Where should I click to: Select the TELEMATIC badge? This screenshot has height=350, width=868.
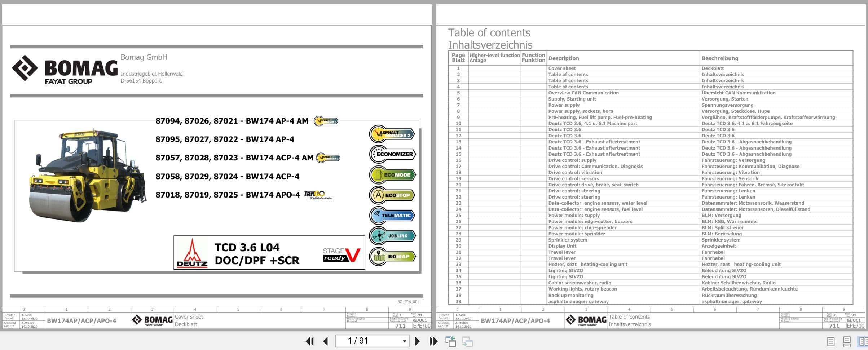point(393,215)
